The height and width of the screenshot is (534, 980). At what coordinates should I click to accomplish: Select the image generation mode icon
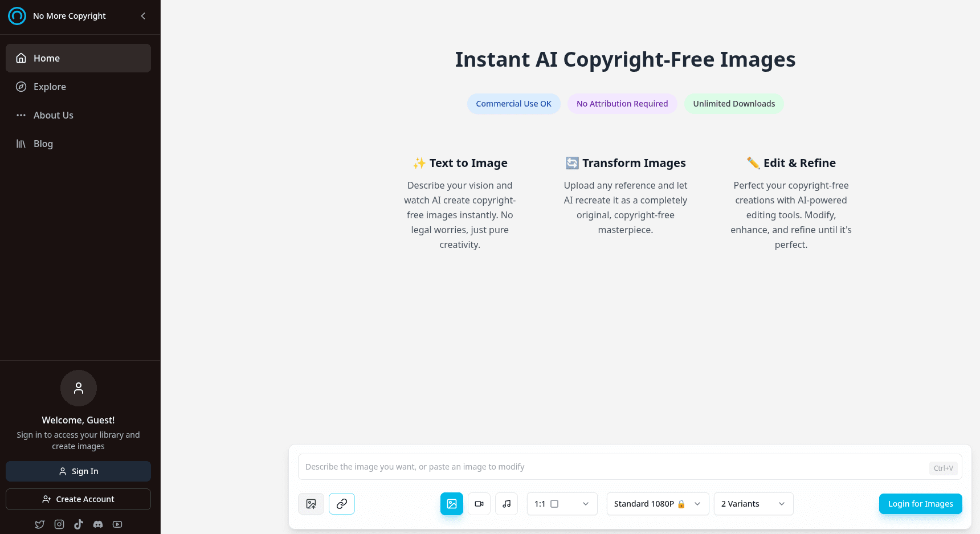452,504
